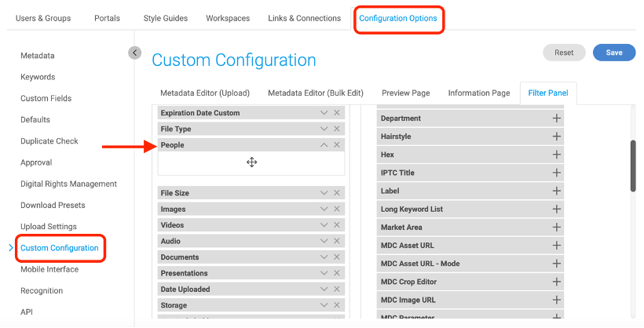This screenshot has width=644, height=328.
Task: Open Custom Fields in sidebar
Action: point(46,98)
